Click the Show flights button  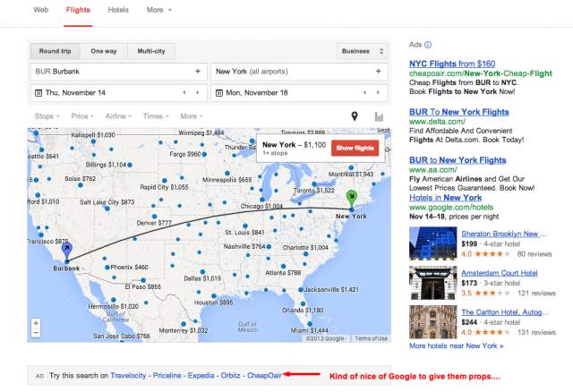pyautogui.click(x=355, y=148)
